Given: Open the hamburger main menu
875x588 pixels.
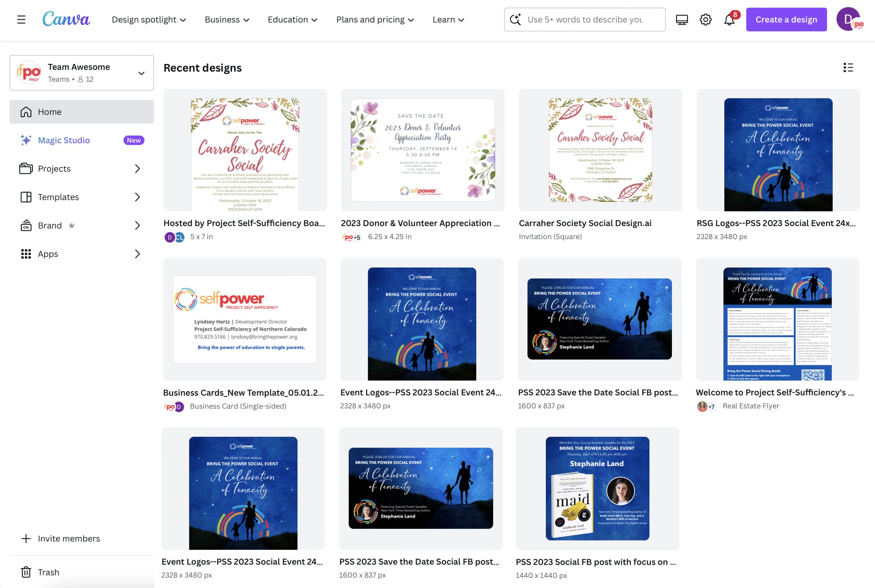Looking at the screenshot, I should point(22,19).
